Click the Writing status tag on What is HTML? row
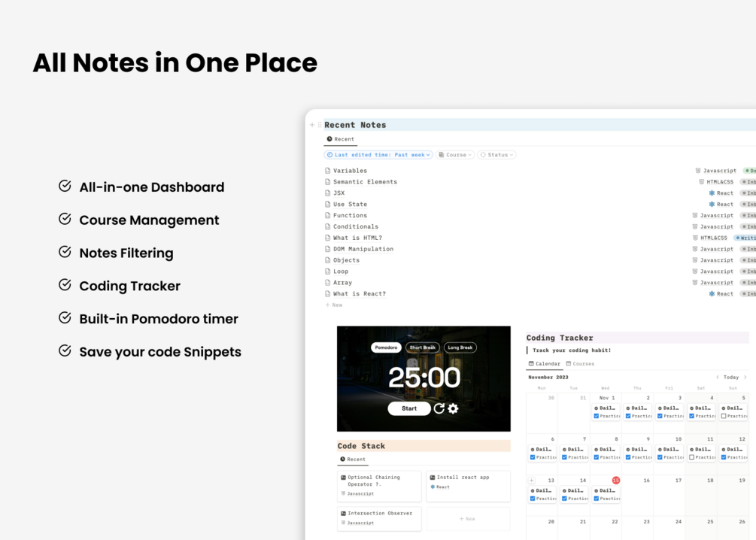The width and height of the screenshot is (756, 540). [746, 238]
